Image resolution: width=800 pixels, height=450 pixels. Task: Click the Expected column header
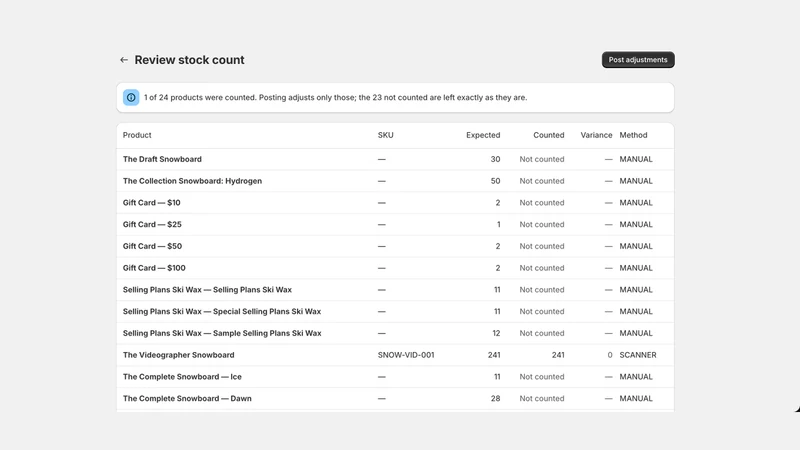coord(483,135)
